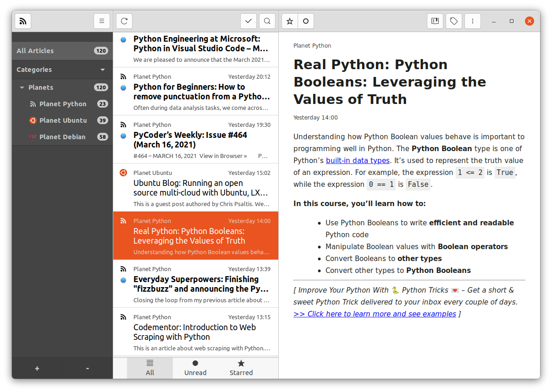
Task: Toggle unread dot on Python Engineering at Microsoft
Action: pyautogui.click(x=123, y=40)
